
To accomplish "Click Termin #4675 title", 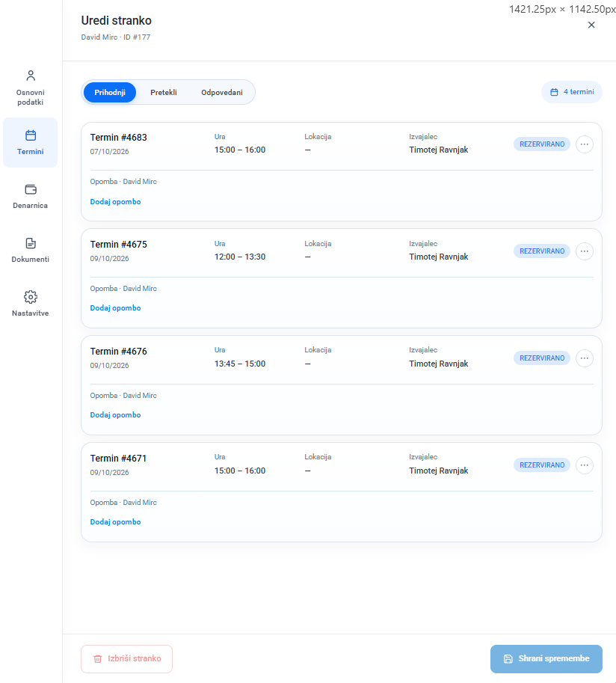I will tap(118, 245).
